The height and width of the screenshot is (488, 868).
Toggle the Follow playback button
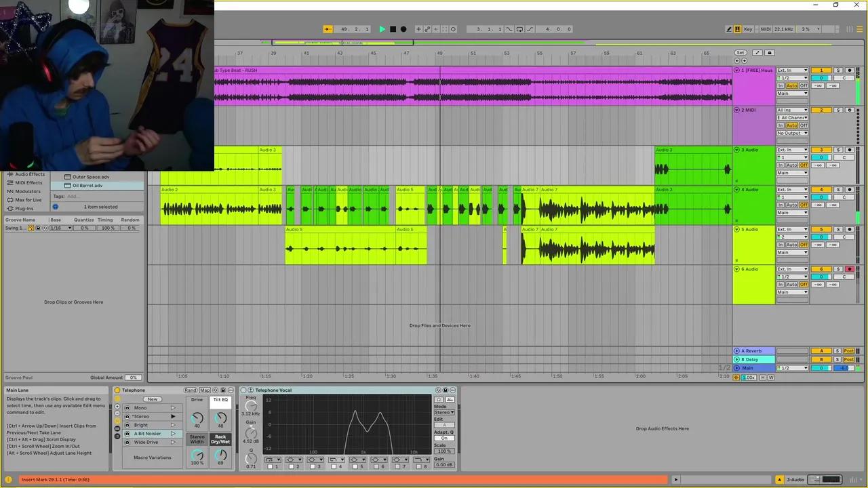(328, 29)
